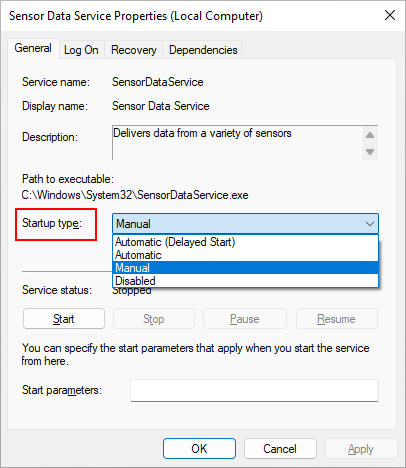This screenshot has width=406, height=468.
Task: Focus the Start parameters input field
Action: [254, 390]
